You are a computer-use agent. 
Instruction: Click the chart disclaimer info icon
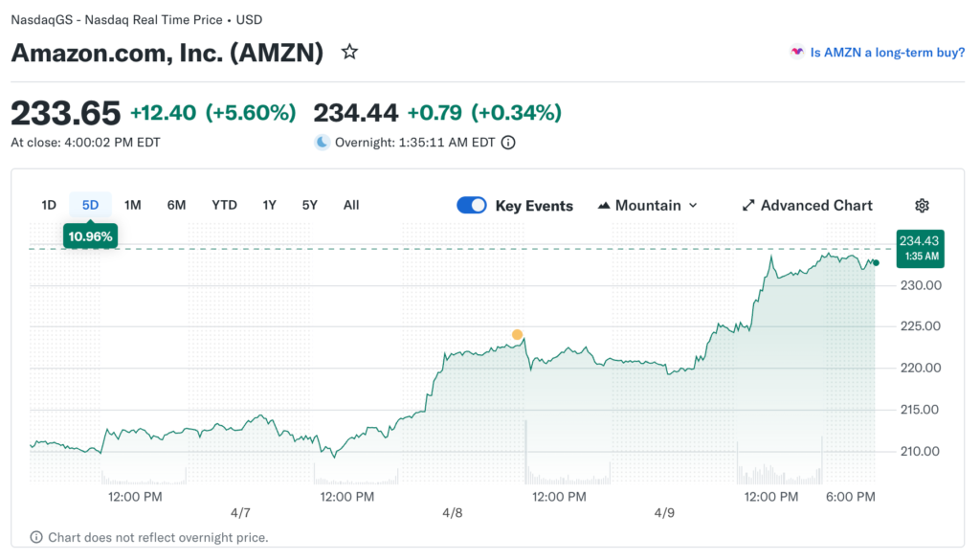point(36,537)
